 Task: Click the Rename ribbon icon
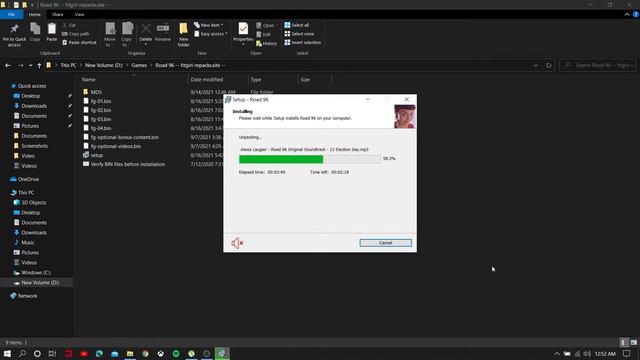click(x=162, y=32)
